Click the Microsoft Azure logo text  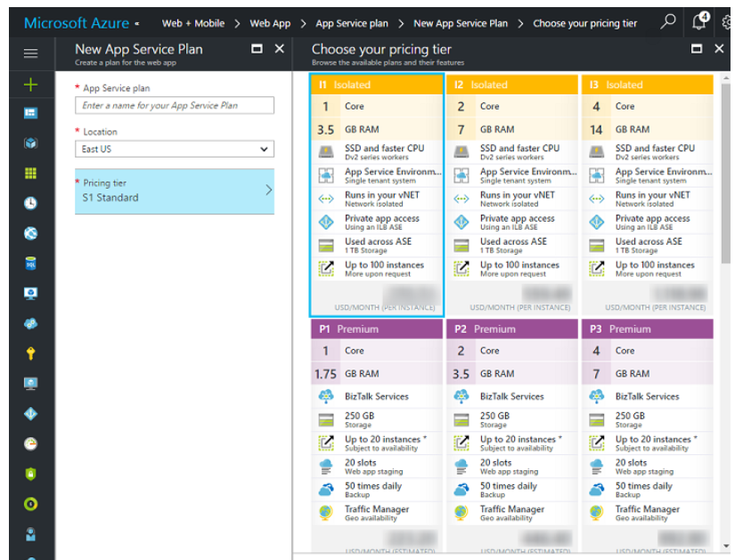tap(77, 23)
